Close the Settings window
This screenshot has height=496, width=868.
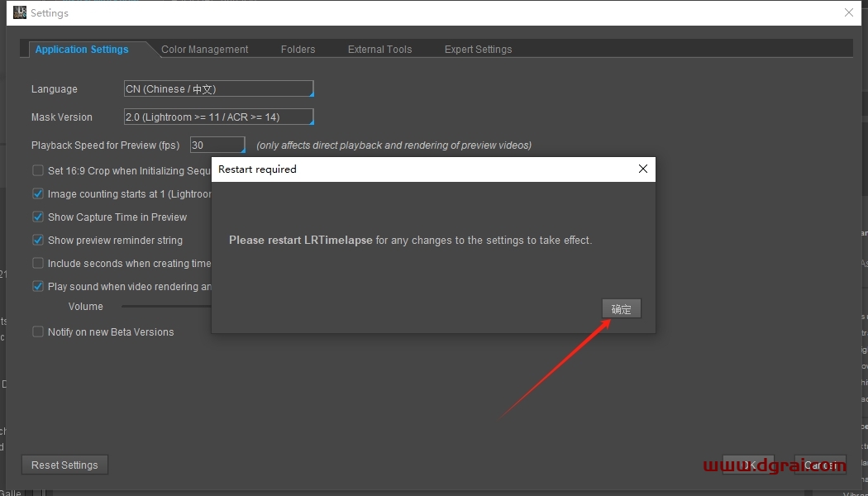point(848,12)
